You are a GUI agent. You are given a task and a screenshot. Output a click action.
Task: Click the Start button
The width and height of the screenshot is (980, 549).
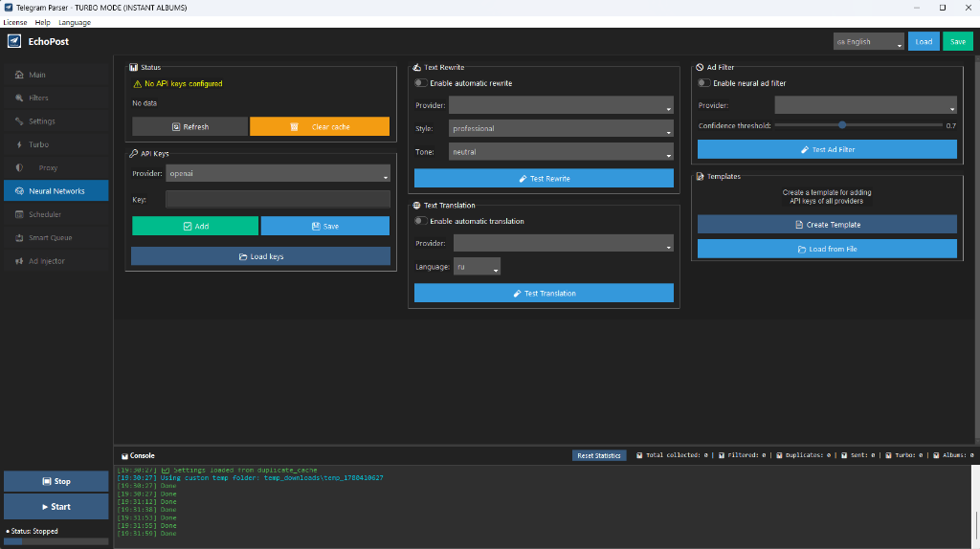pyautogui.click(x=56, y=507)
